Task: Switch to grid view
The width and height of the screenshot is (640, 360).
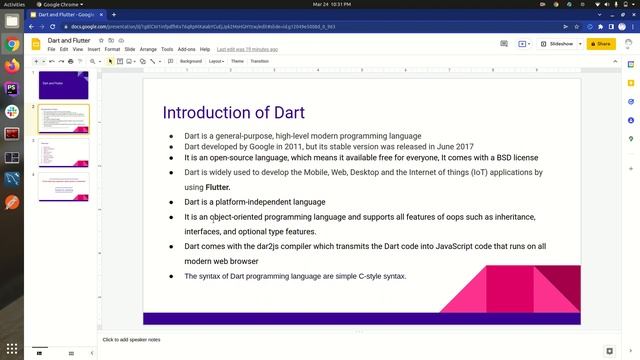Action: click(71, 353)
